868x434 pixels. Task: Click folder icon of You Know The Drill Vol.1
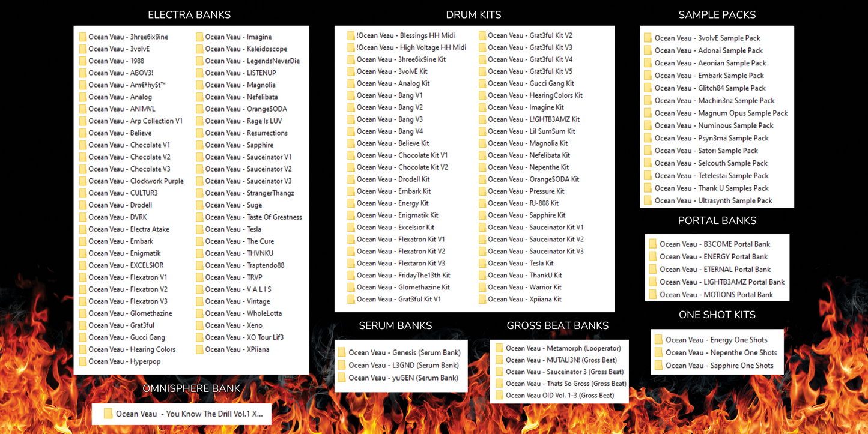[x=108, y=414]
